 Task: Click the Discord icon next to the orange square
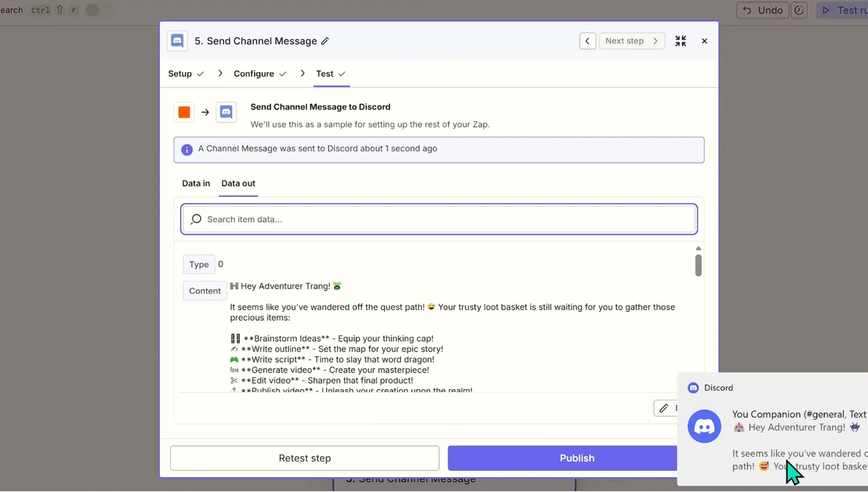coord(226,112)
